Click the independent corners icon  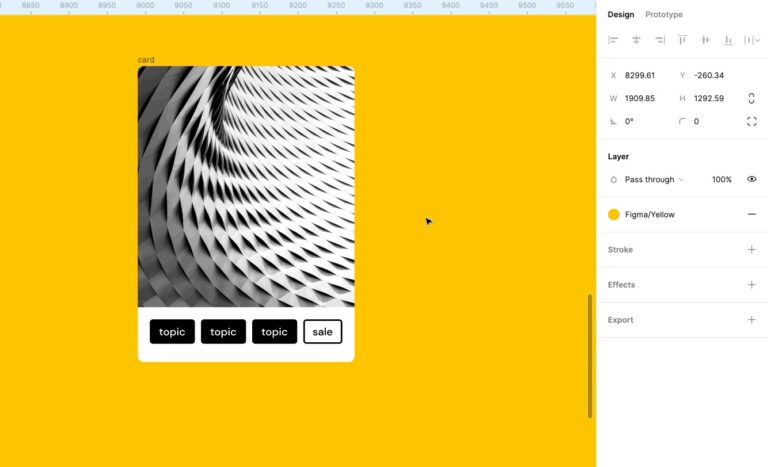coord(751,121)
